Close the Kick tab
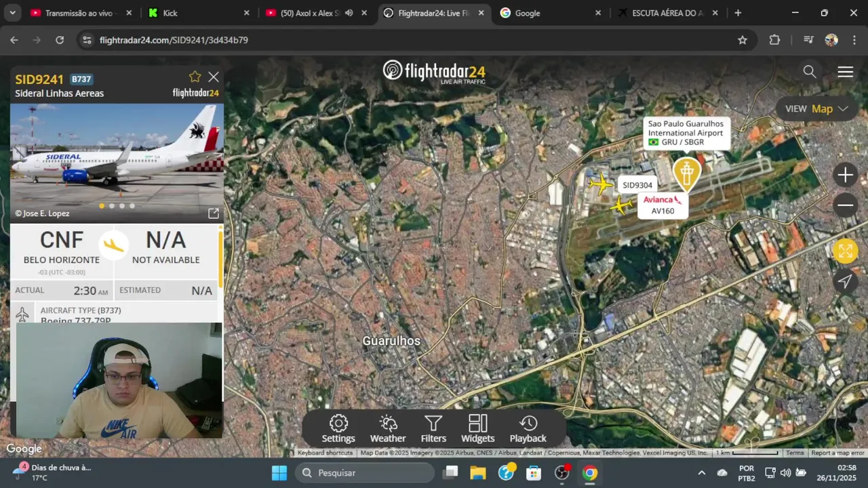 click(x=247, y=13)
